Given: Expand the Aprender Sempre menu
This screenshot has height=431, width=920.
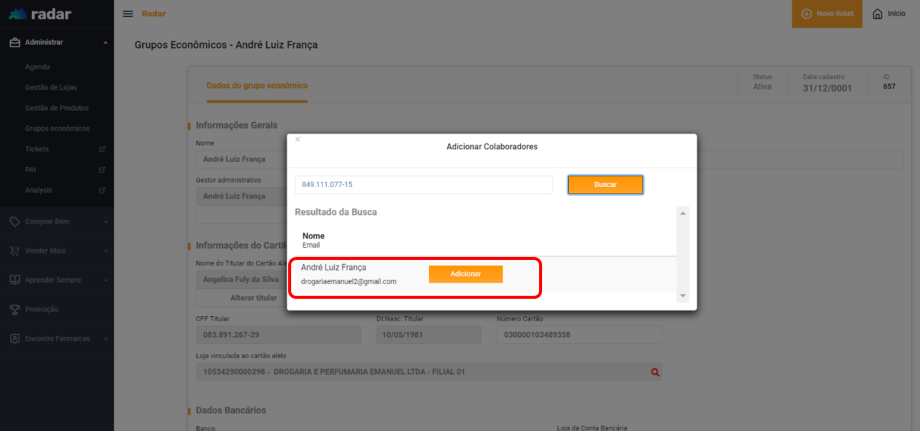Looking at the screenshot, I should [105, 279].
